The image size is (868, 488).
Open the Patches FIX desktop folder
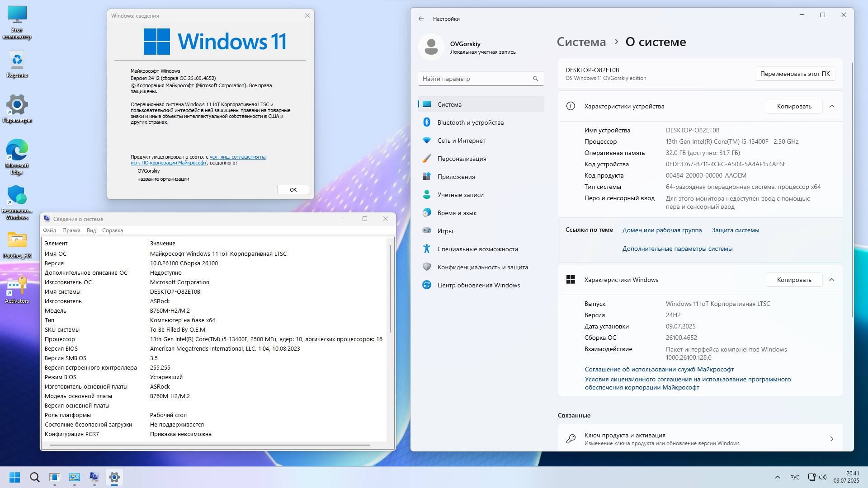17,244
